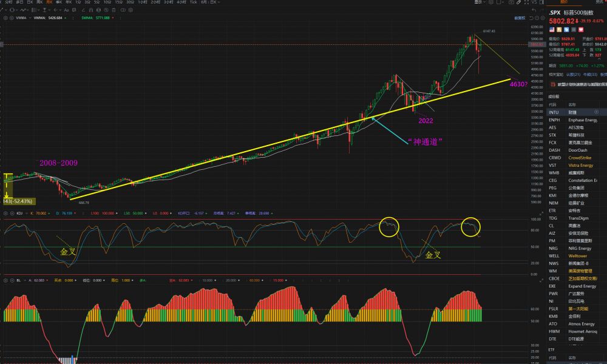The height and width of the screenshot is (364, 607).
Task: Expand the KDJ indicator dropdown
Action: tap(26, 213)
